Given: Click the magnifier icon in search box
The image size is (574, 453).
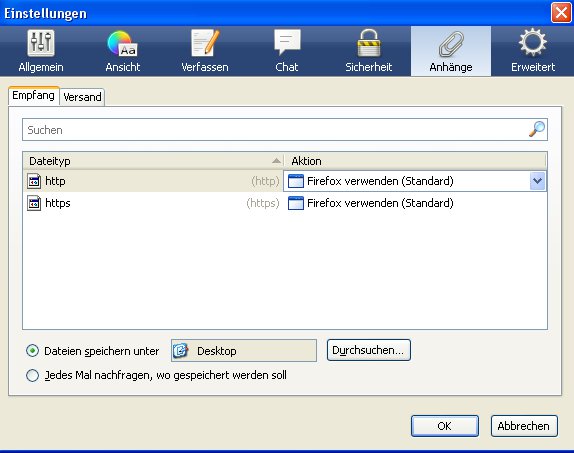Looking at the screenshot, I should point(537,129).
